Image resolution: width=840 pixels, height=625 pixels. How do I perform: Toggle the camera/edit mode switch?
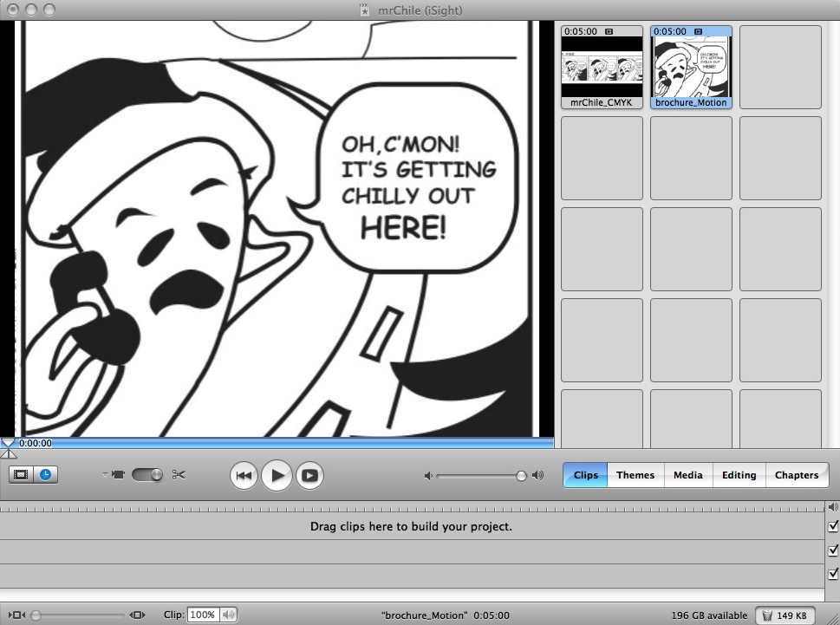click(x=147, y=475)
